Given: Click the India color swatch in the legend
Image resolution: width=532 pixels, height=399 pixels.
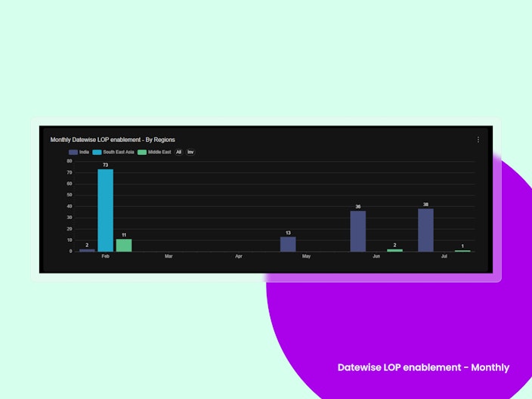Looking at the screenshot, I should [x=73, y=153].
